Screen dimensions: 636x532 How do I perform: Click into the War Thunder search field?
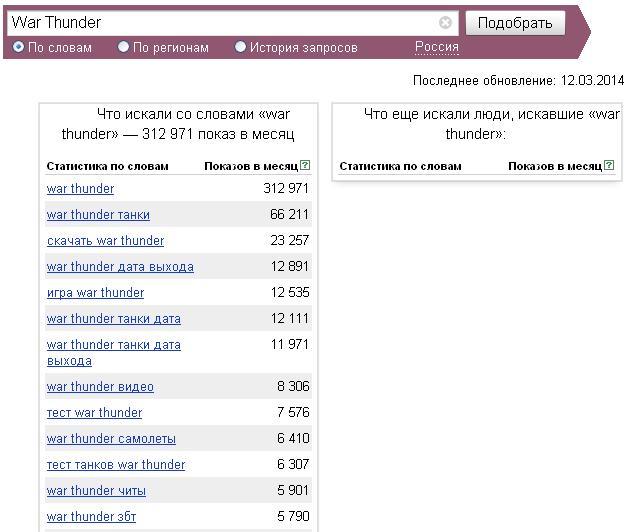point(220,22)
